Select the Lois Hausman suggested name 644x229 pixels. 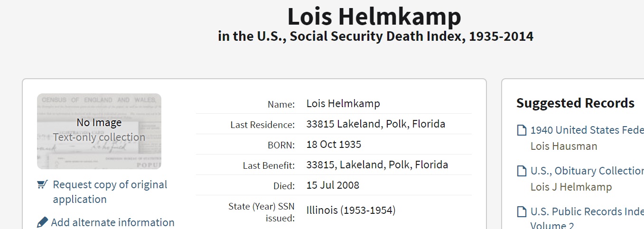click(x=564, y=146)
